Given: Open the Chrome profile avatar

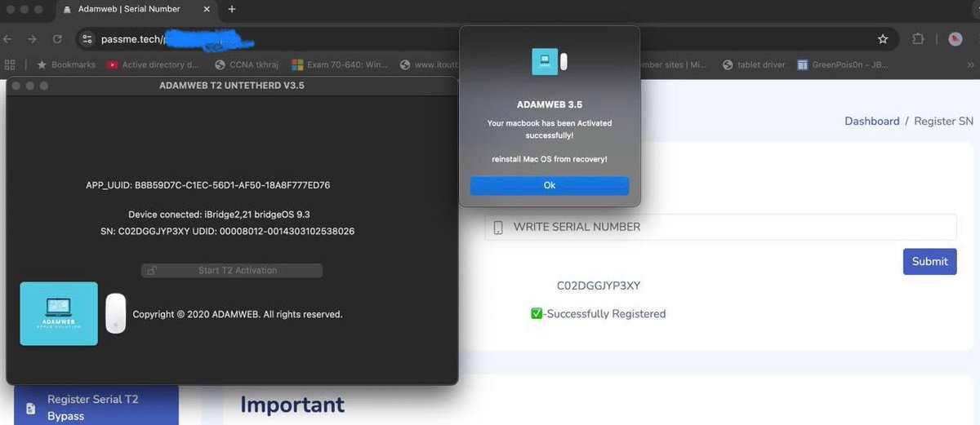Looking at the screenshot, I should (955, 39).
